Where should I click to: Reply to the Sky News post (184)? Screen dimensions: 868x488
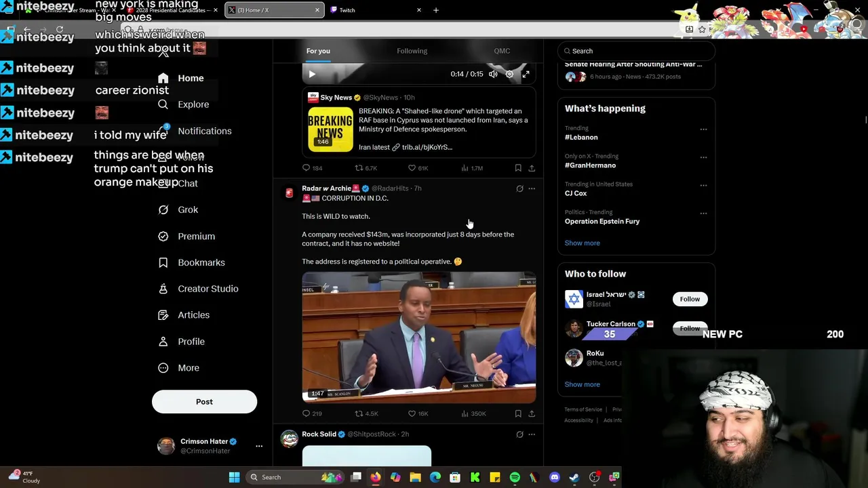coord(312,168)
